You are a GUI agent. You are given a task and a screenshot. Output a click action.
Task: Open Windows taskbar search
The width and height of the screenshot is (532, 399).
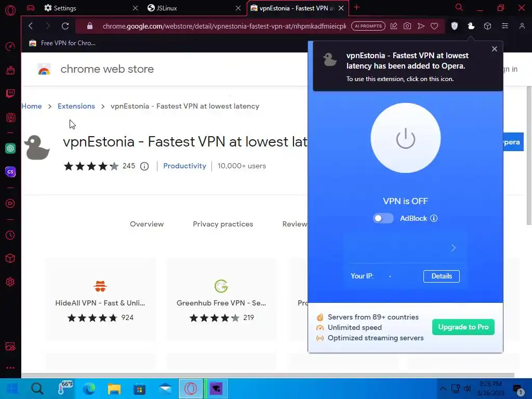[x=37, y=389]
